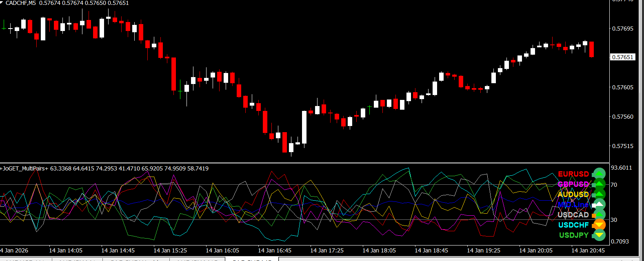644x261 pixels.
Task: Click the USDJPY yellow down-arrow icon
Action: coord(599,235)
